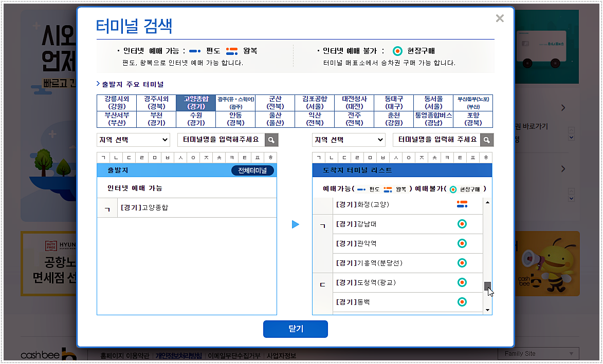Image resolution: width=603 pixels, height=364 pixels.
Task: Filter departure list by consonant ㄱ
Action: tap(103, 158)
